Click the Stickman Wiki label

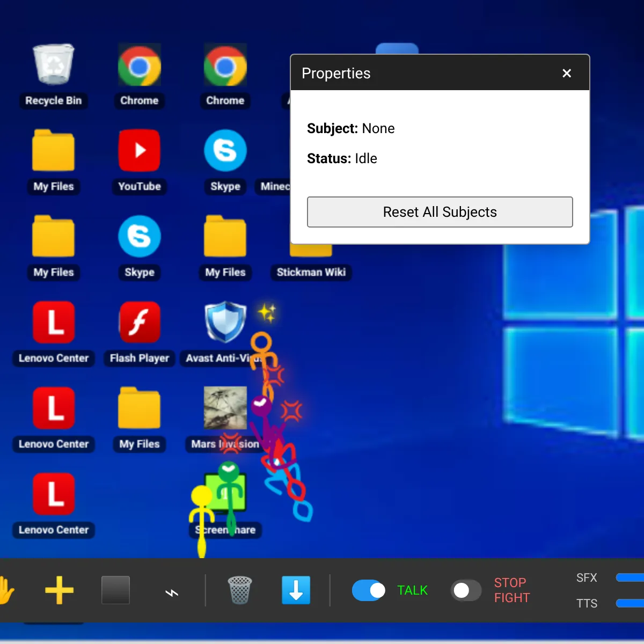[311, 272]
